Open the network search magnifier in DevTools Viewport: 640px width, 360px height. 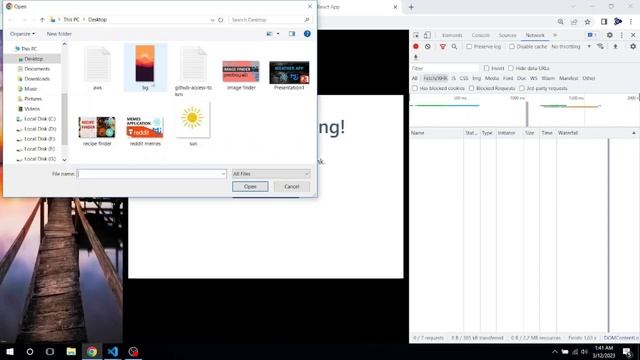[454, 47]
